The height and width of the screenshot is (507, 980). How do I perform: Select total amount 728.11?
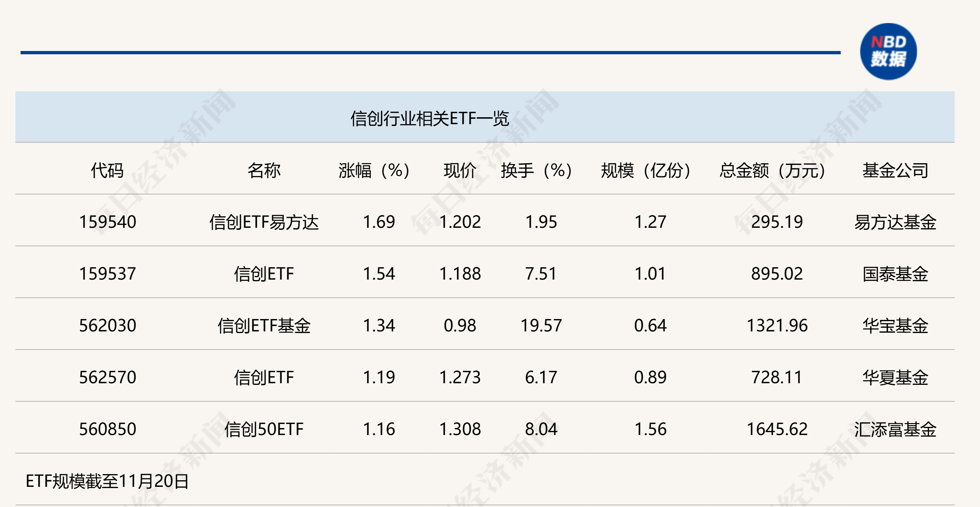pos(777,377)
